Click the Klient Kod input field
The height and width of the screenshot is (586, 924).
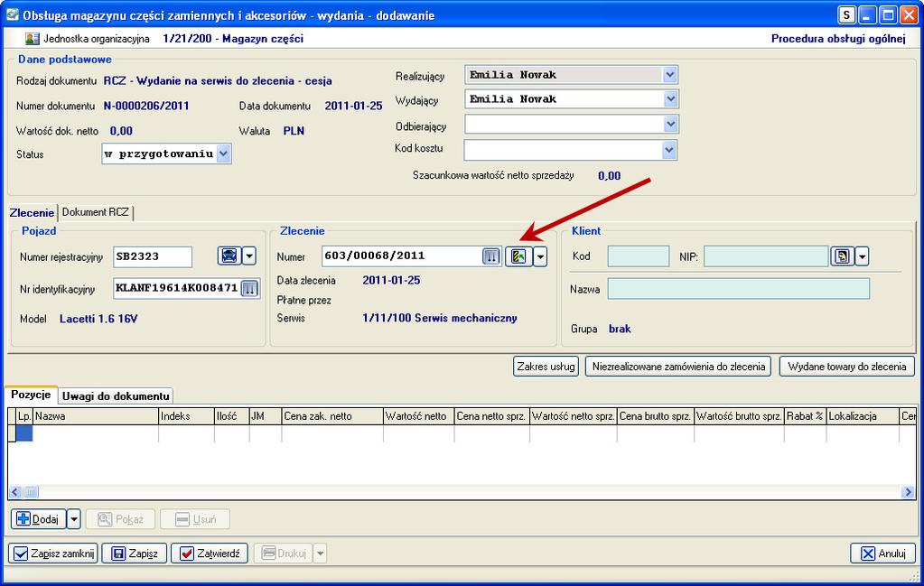[639, 256]
